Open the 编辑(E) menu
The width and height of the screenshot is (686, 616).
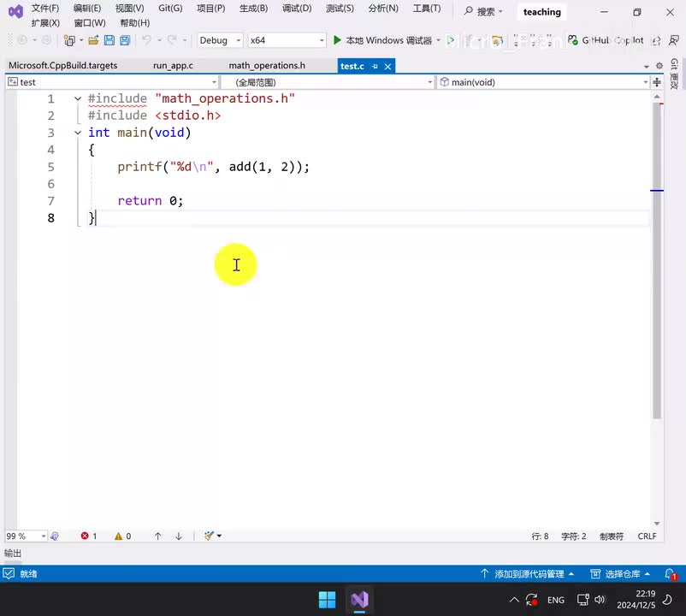click(x=87, y=9)
